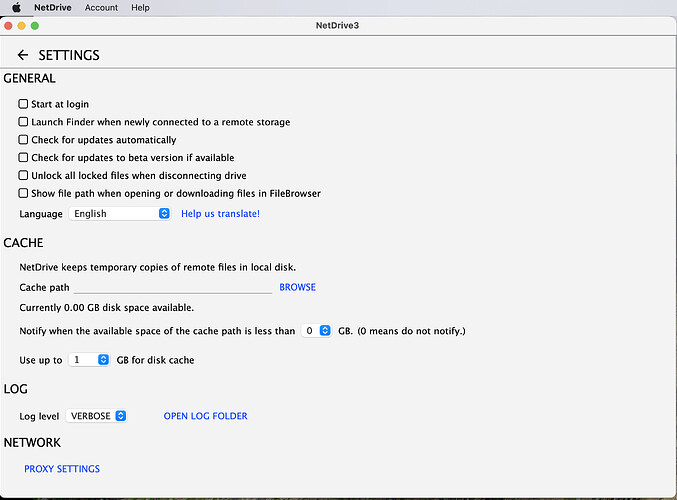This screenshot has width=677, height=500.
Task: Toggle Check for updates to beta version
Action: 23,157
